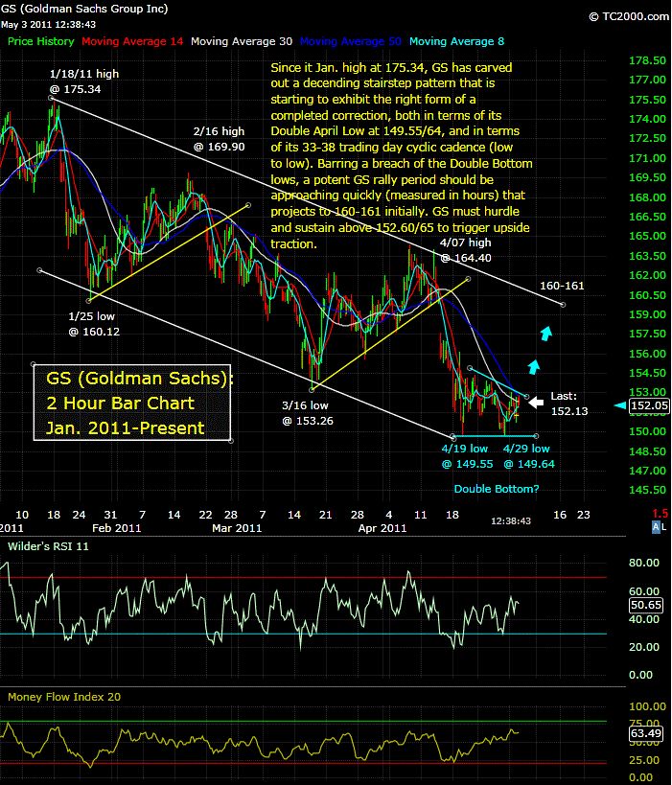The width and height of the screenshot is (672, 785).
Task: Click 178.50 on the price axis
Action: 647,60
